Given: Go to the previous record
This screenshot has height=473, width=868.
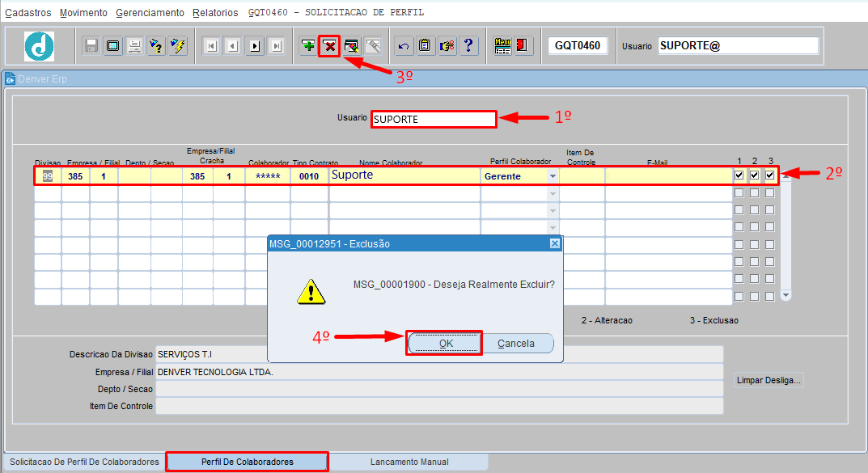Looking at the screenshot, I should coord(233,46).
